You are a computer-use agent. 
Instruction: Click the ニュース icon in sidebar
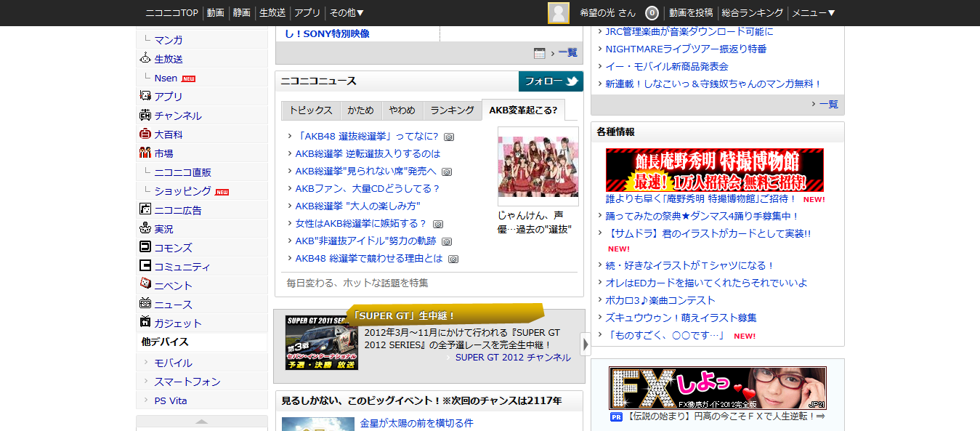click(145, 304)
